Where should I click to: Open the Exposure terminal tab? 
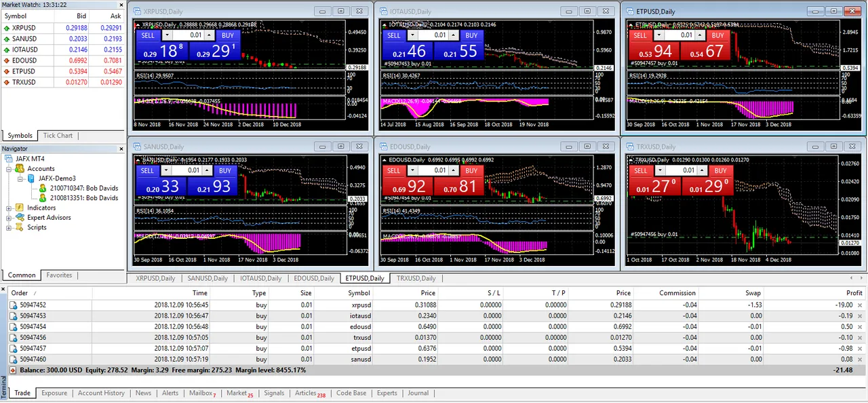pos(54,393)
